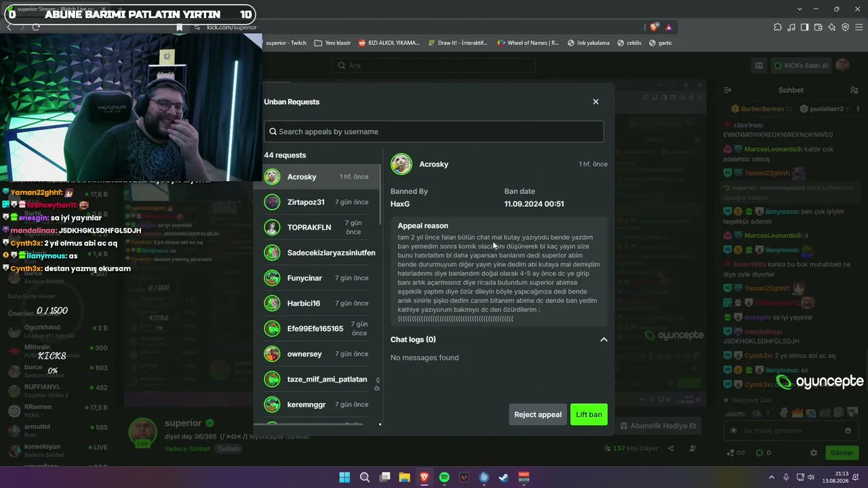Click the share icon under the stream
Screen dimensions: 868x488
pos(671,448)
